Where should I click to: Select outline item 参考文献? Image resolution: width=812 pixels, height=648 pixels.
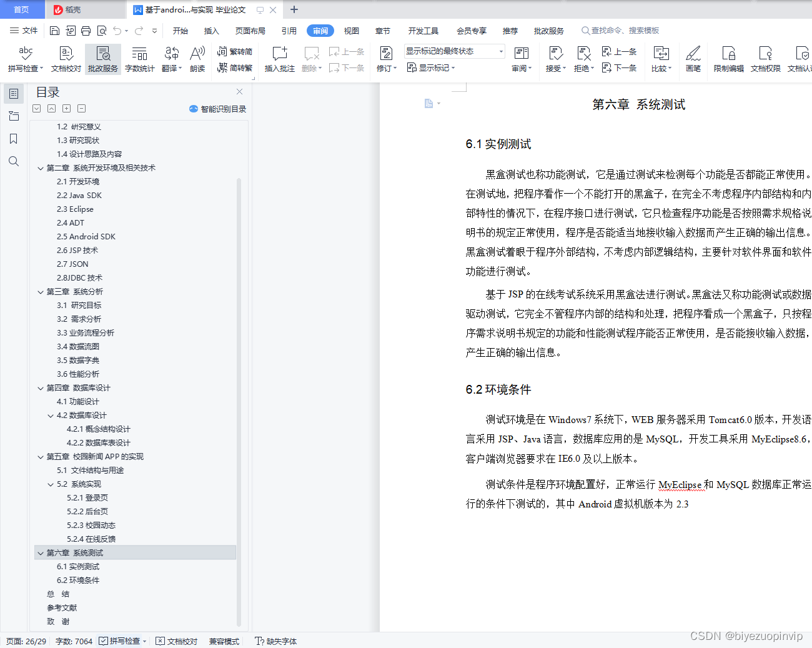click(x=62, y=608)
